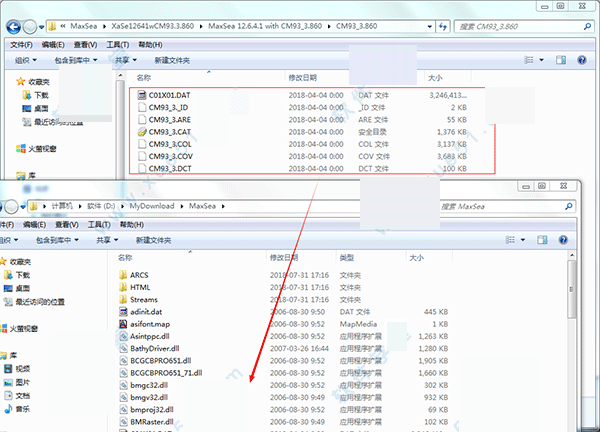Screen dimensions: 600x432
Task: Click search magnifier in CM93_3.860 search box
Action: click(587, 26)
